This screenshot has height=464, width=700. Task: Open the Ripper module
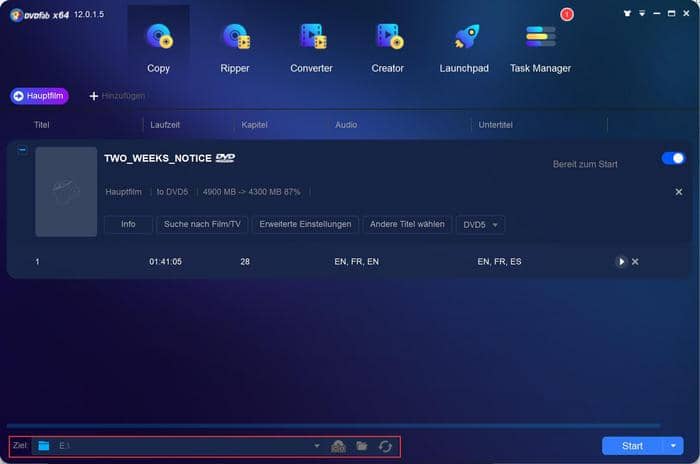235,47
